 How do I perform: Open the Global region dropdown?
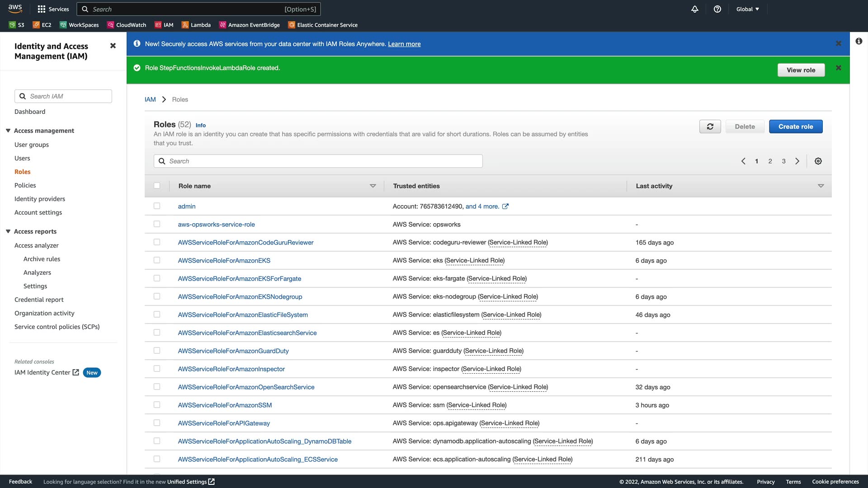(748, 9)
